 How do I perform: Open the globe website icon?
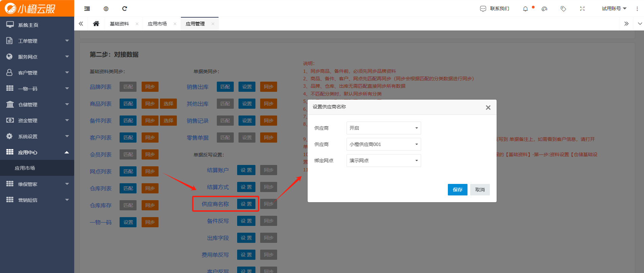(106, 8)
